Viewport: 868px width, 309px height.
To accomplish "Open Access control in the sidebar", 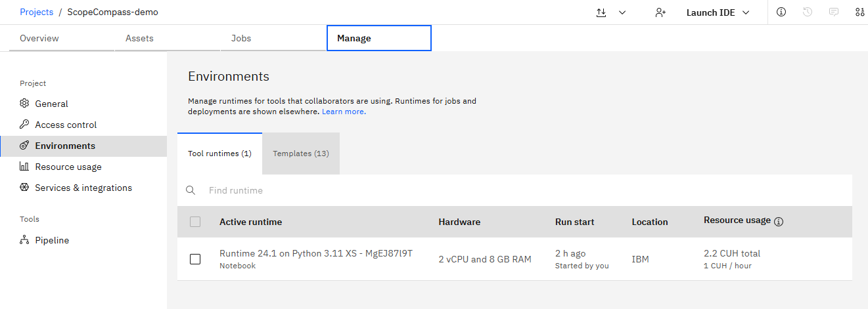I will tap(66, 125).
